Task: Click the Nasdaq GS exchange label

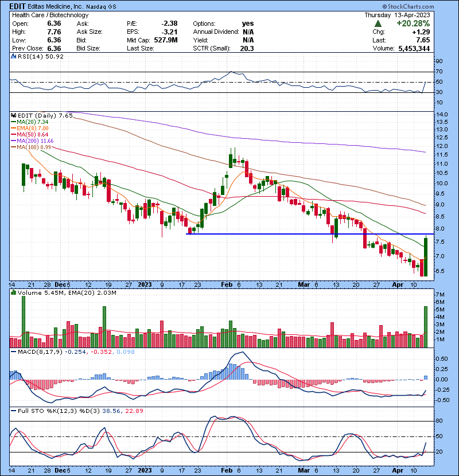Action: [x=102, y=6]
